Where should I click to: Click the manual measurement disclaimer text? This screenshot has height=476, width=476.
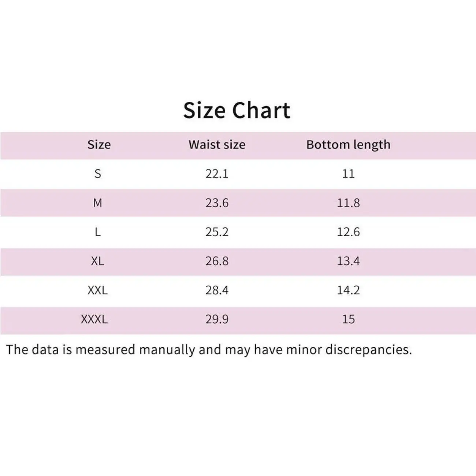(x=209, y=350)
